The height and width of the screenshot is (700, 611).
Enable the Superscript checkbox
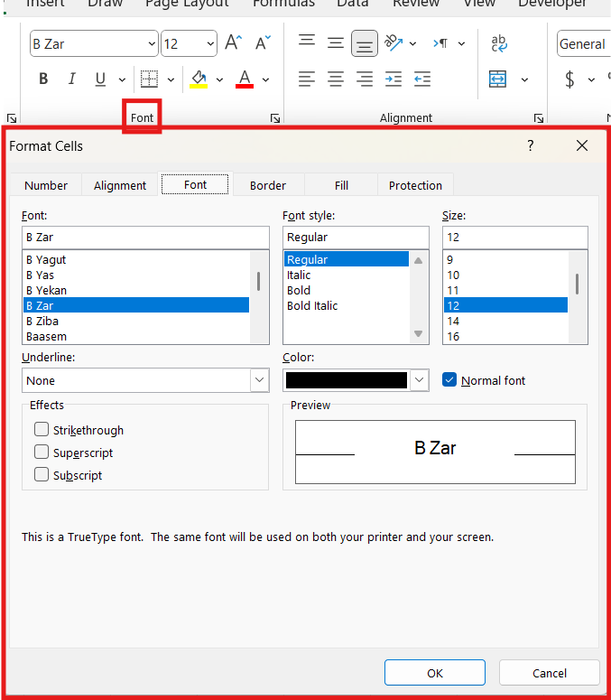(42, 452)
